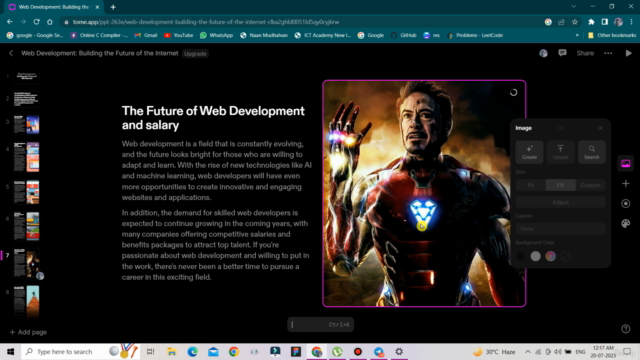Open the WhatsApp bookmark
The image size is (640, 360).
point(216,35)
